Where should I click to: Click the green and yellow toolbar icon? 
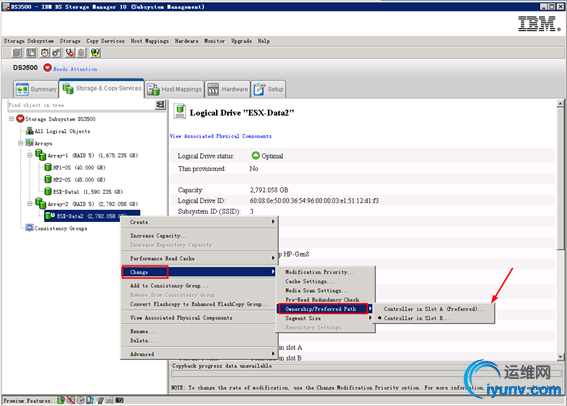pos(95,53)
